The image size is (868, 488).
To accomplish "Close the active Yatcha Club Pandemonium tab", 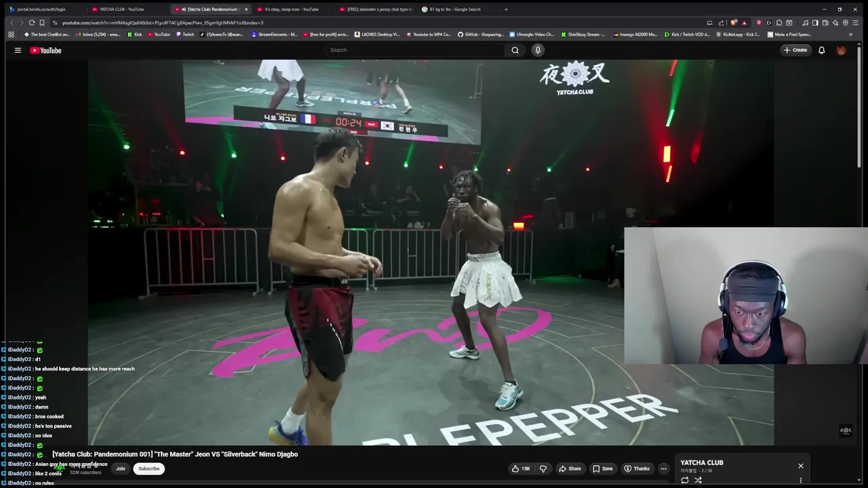I will [246, 9].
